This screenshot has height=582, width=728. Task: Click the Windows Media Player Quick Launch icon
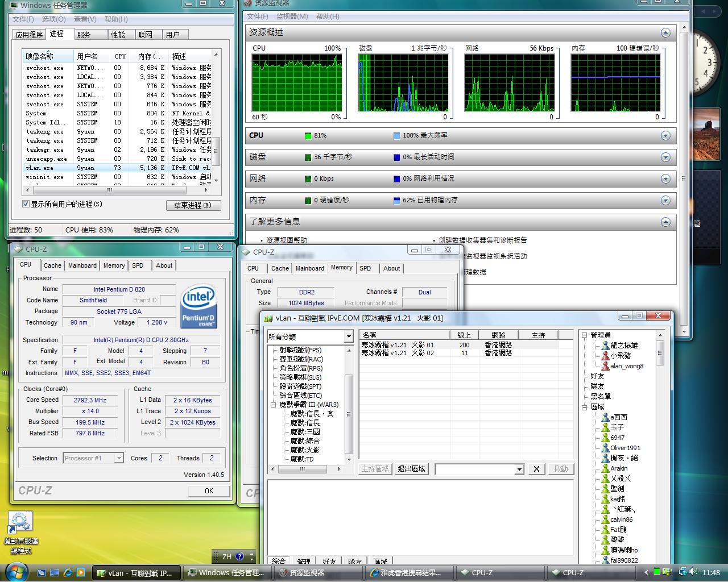(x=81, y=572)
